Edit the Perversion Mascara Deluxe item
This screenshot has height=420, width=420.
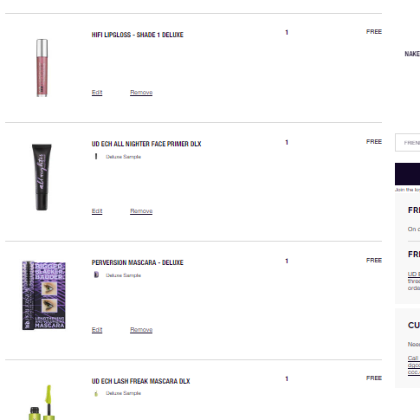[97, 330]
